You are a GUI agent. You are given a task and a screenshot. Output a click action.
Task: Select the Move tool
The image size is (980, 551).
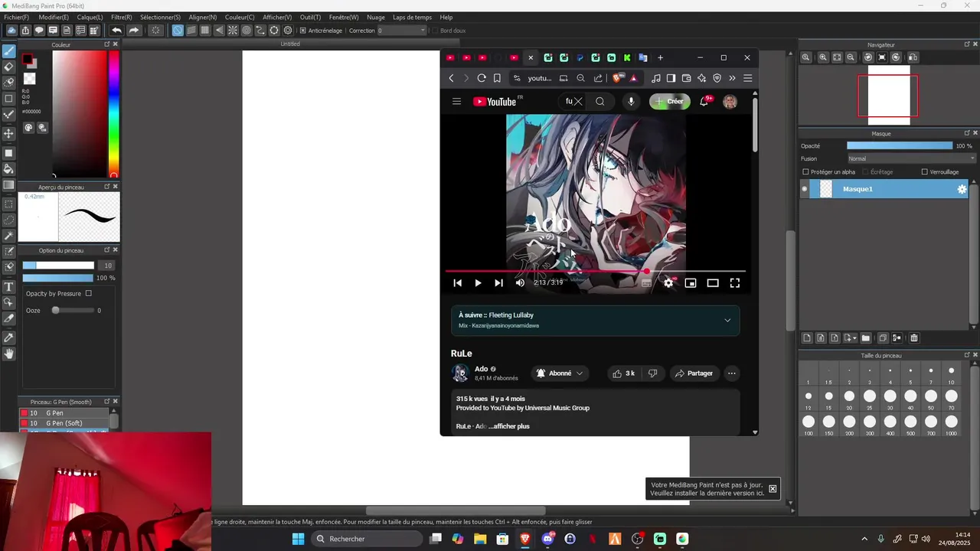coord(9,133)
